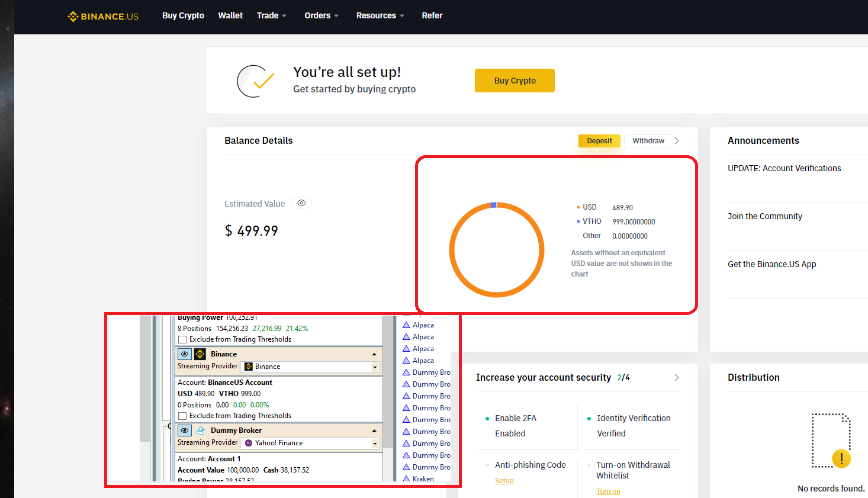
Task: Click the Kraken triangle icon in list
Action: [406, 478]
